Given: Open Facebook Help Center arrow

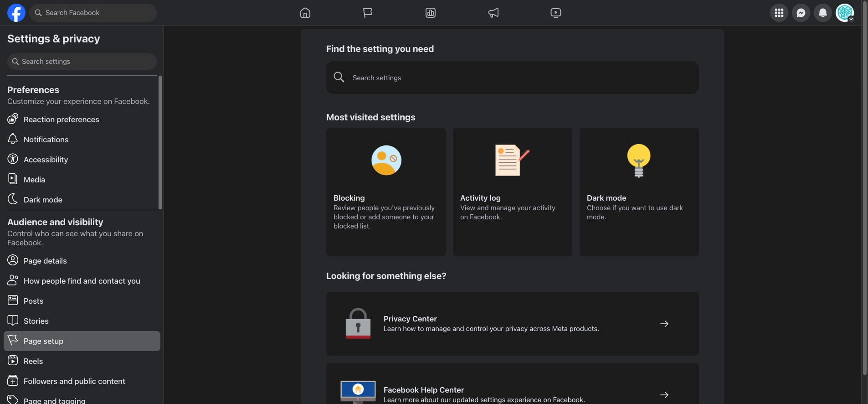Looking at the screenshot, I should pyautogui.click(x=664, y=395).
